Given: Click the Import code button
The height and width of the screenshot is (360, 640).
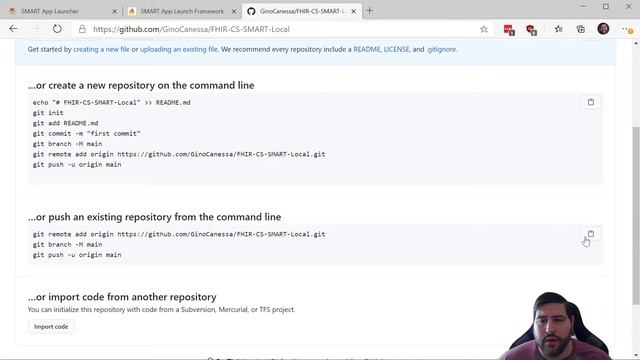Looking at the screenshot, I should pos(51,327).
